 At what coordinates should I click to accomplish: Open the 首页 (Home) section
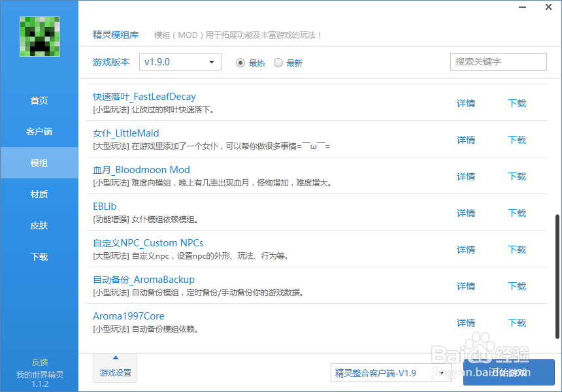point(38,100)
